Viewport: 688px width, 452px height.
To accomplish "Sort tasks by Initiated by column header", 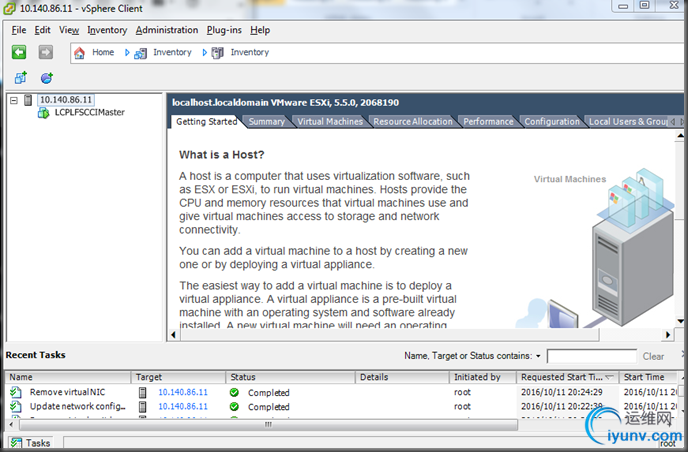I will 483,377.
